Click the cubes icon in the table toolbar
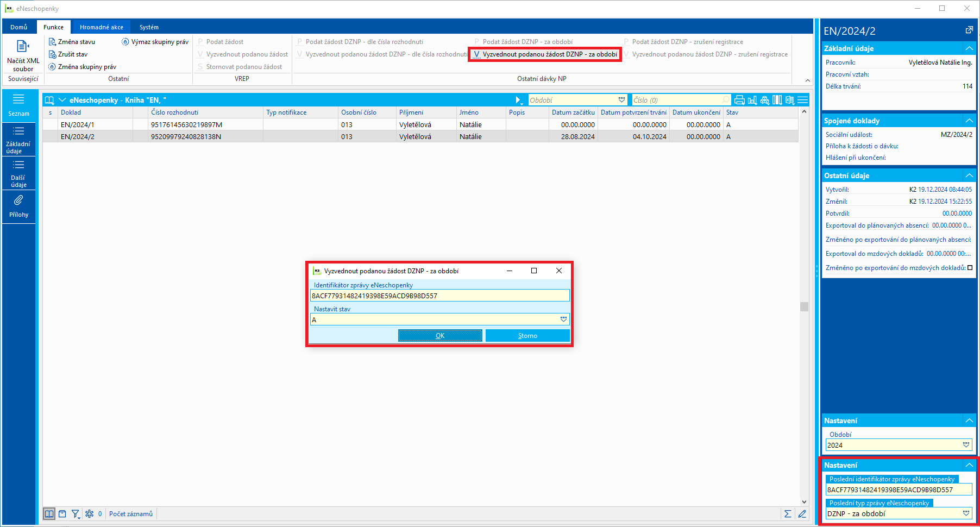 pyautogui.click(x=765, y=100)
